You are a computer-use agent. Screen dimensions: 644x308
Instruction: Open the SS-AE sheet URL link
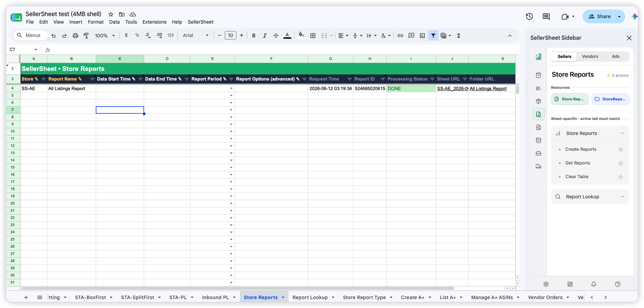pos(453,88)
